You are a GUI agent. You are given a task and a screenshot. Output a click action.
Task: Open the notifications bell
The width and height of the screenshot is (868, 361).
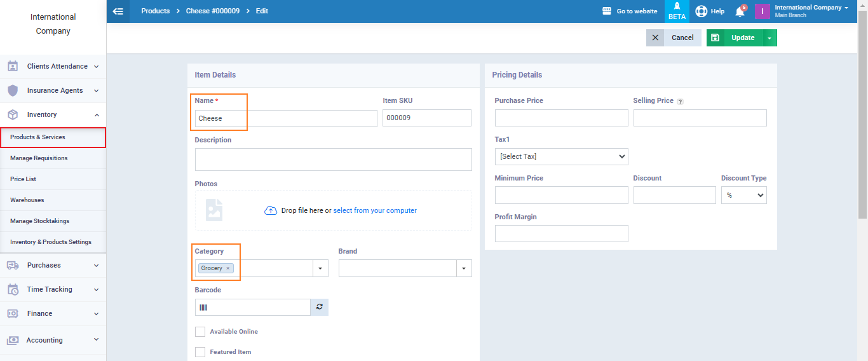coord(740,11)
